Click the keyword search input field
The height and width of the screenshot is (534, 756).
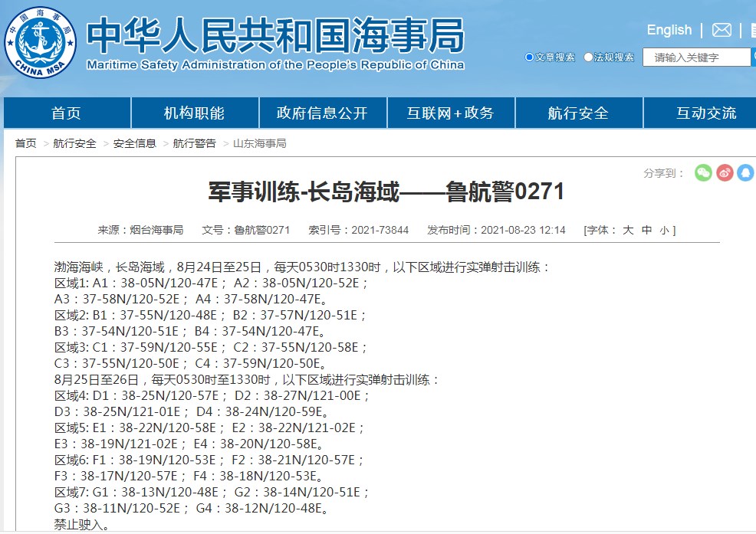point(697,57)
